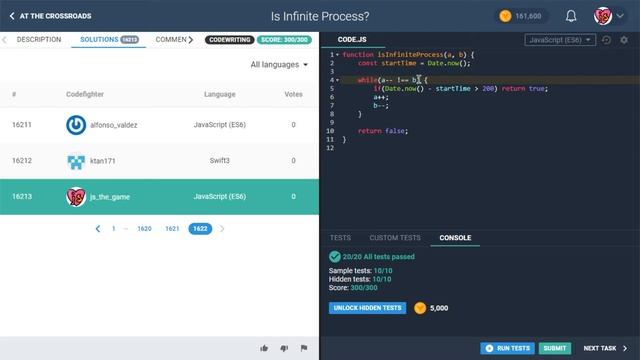640x360 pixels.
Task: Go to the next solutions page
Action: [222, 229]
